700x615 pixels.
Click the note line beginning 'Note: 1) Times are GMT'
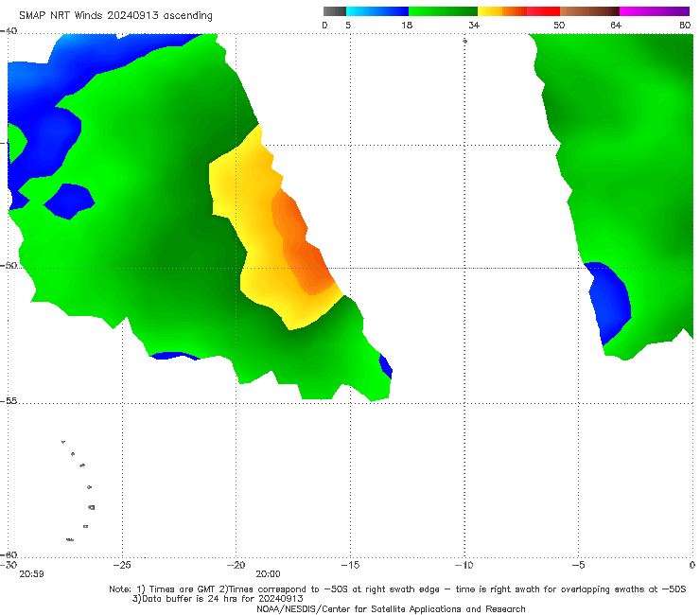click(397, 589)
